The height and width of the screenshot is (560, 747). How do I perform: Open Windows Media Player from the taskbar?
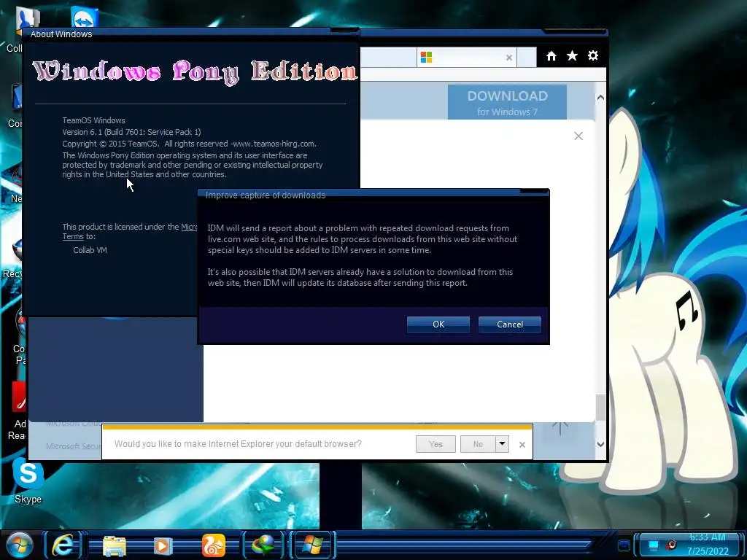click(x=163, y=545)
